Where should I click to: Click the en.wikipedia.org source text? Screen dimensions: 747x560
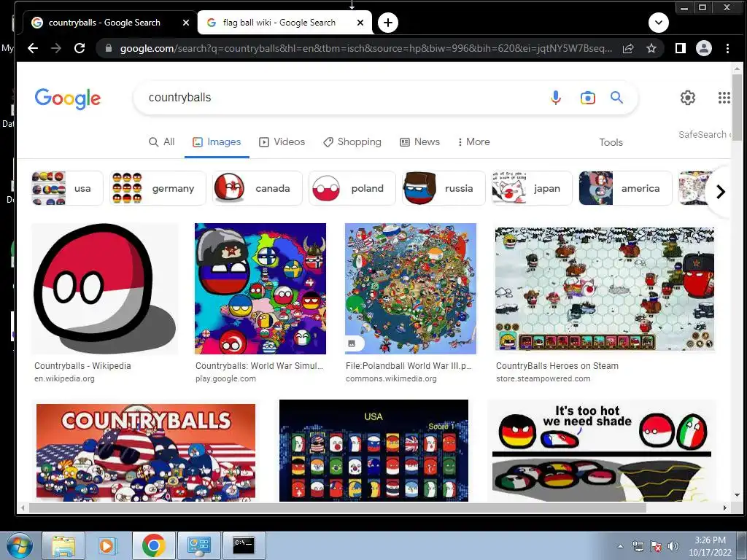click(64, 378)
